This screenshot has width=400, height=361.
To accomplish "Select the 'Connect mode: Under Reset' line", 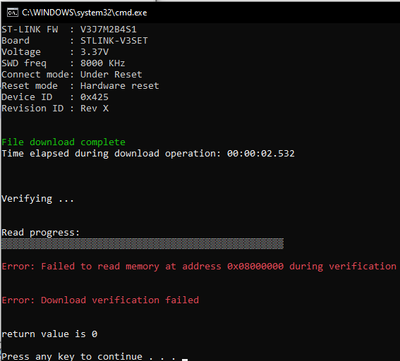I will [72, 74].
